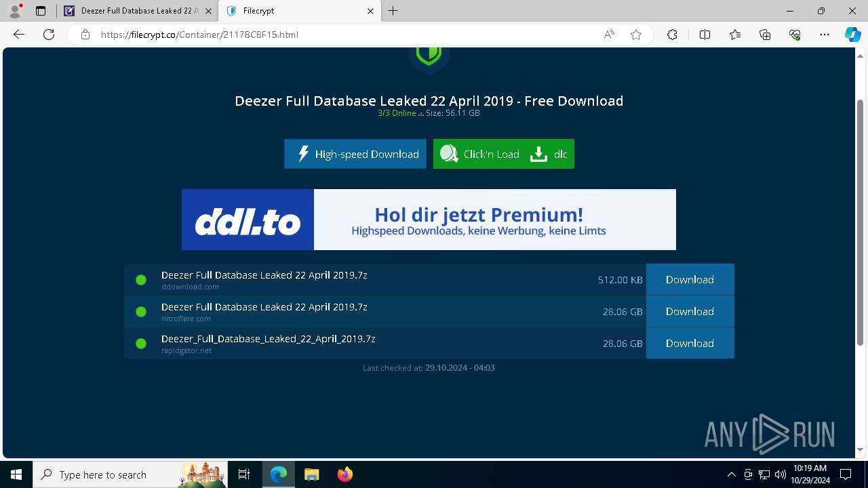The image size is (868, 488).
Task: Open File Explorer from taskbar
Action: [x=312, y=474]
